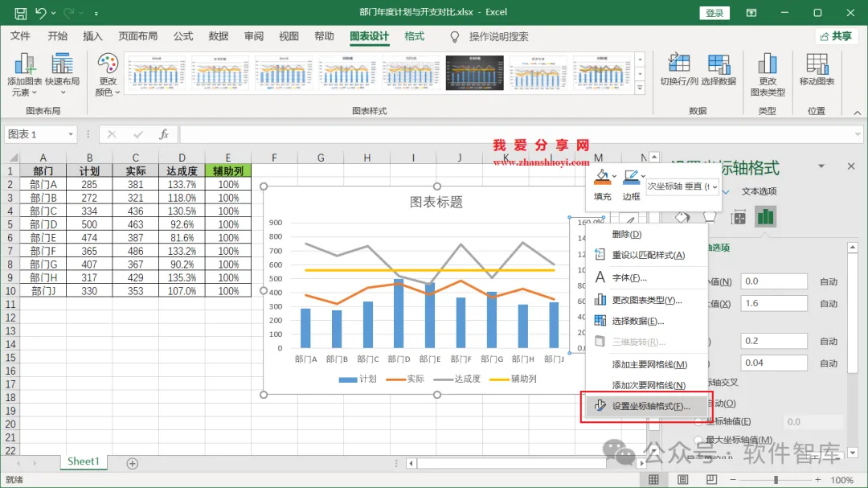Screen dimensions: 868x488
Task: Open the 格式 ribbon tab
Action: click(414, 36)
